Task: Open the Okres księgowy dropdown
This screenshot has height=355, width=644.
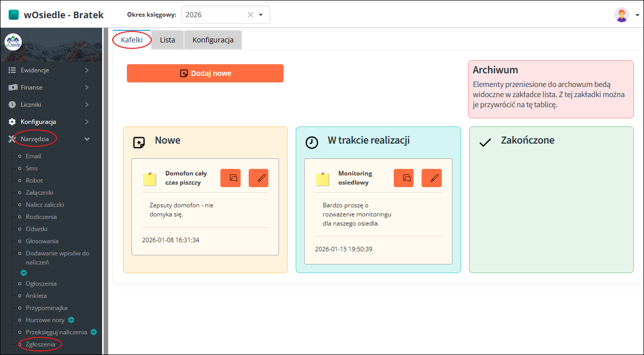Action: tap(261, 15)
